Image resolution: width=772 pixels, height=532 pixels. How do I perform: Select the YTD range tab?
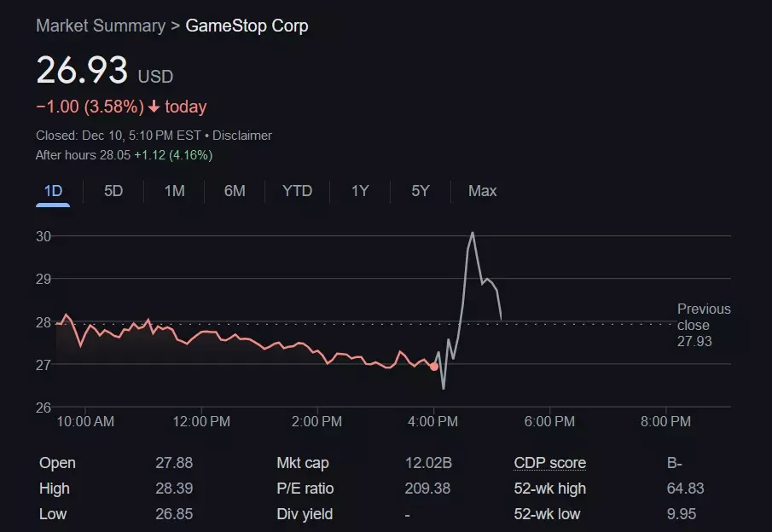point(297,191)
